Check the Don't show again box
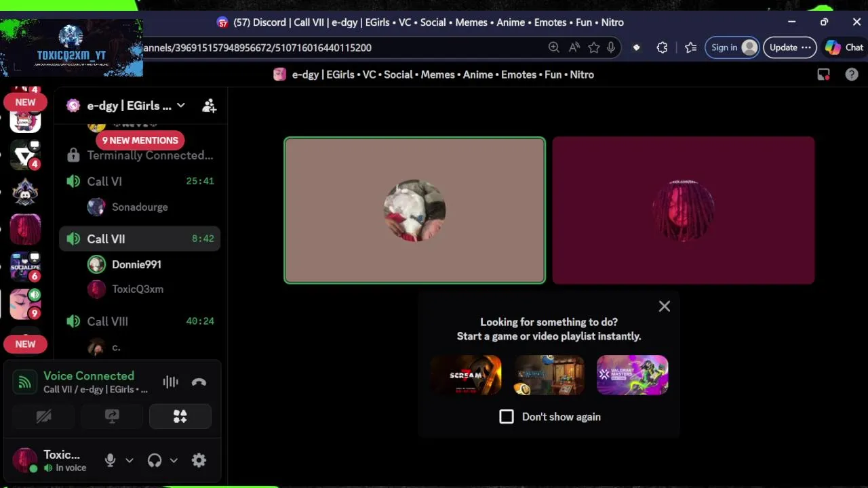The image size is (868, 488). [507, 417]
